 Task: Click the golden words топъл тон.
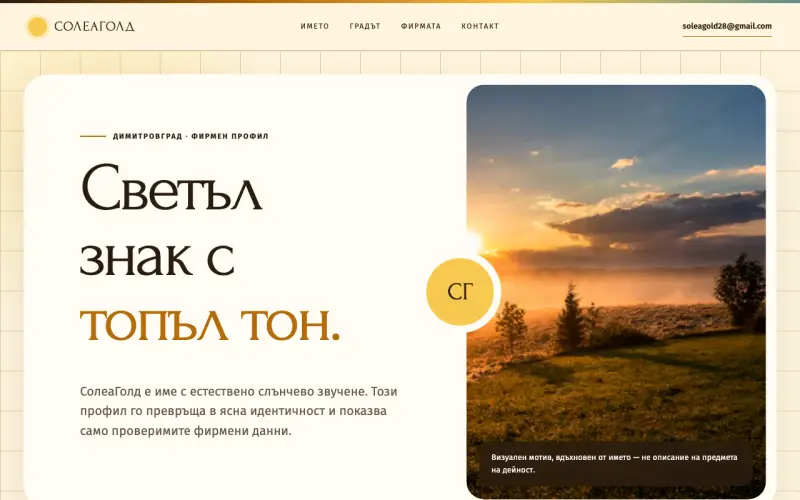coord(210,325)
